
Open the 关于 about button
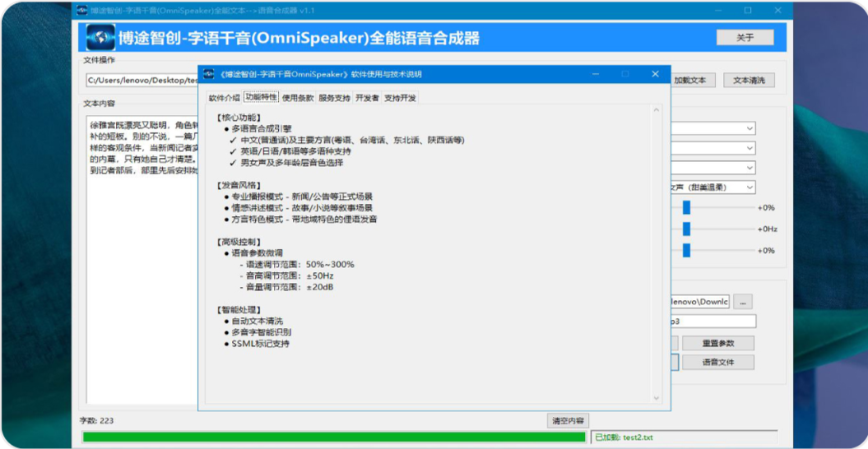tap(745, 38)
